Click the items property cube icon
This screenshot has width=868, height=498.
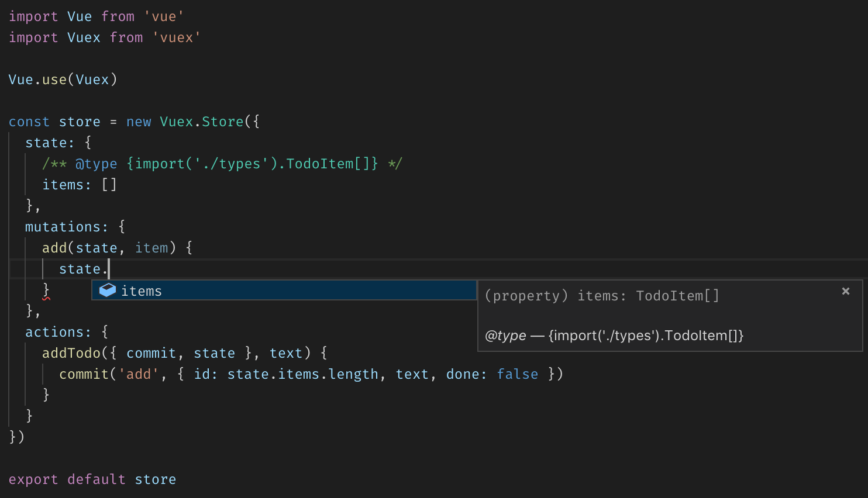tap(108, 290)
